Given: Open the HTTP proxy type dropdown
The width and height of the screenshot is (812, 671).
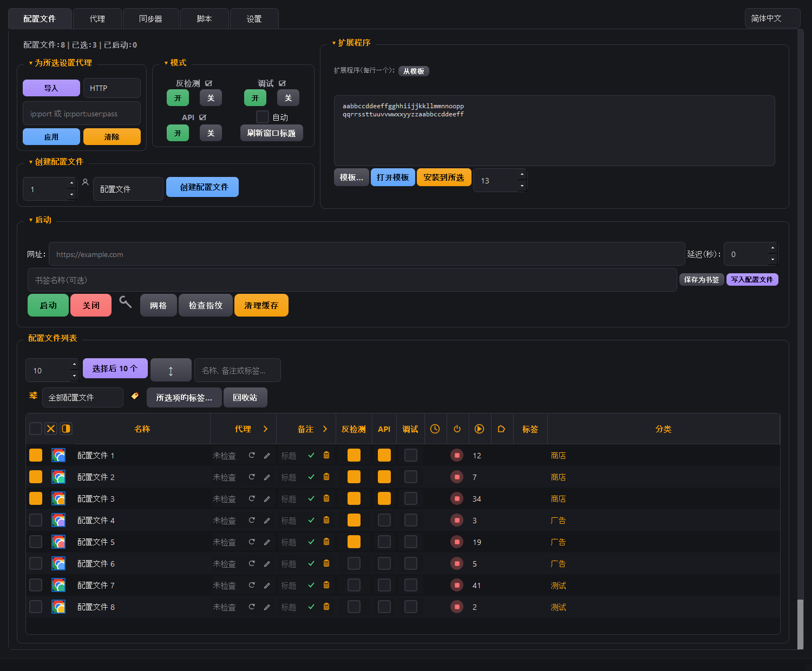Looking at the screenshot, I should click(x=112, y=88).
